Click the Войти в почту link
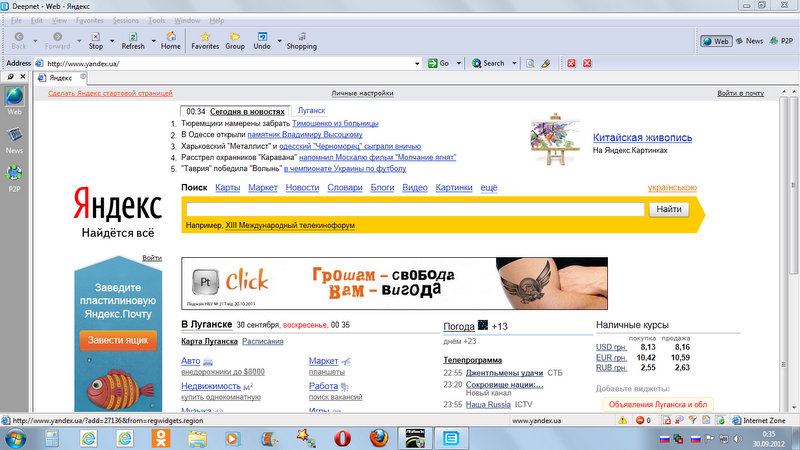This screenshot has width=800, height=450. (740, 93)
